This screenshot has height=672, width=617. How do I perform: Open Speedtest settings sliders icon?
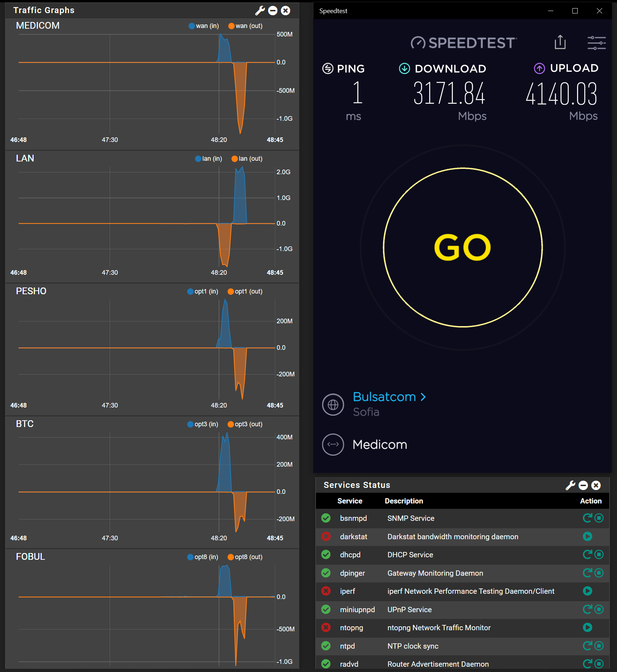point(596,43)
